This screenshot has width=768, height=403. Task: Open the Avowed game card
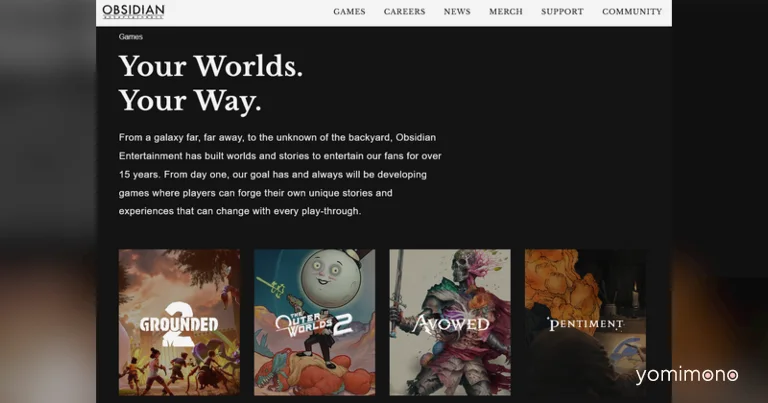(450, 322)
